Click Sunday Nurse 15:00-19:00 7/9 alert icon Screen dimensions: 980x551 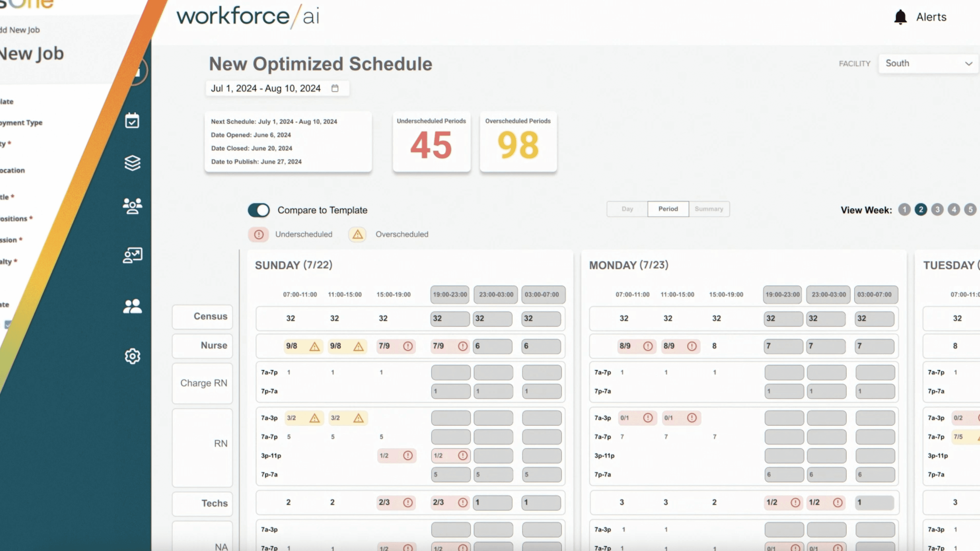click(x=408, y=346)
